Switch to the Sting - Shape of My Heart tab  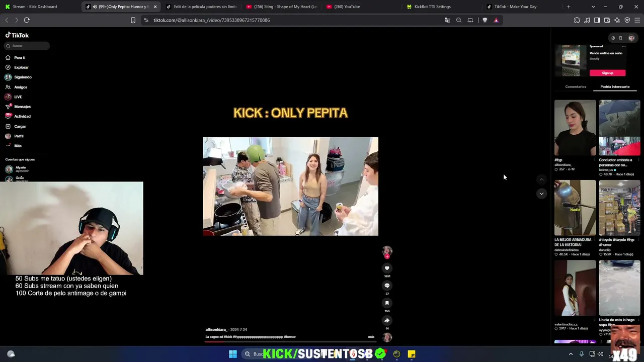(282, 7)
